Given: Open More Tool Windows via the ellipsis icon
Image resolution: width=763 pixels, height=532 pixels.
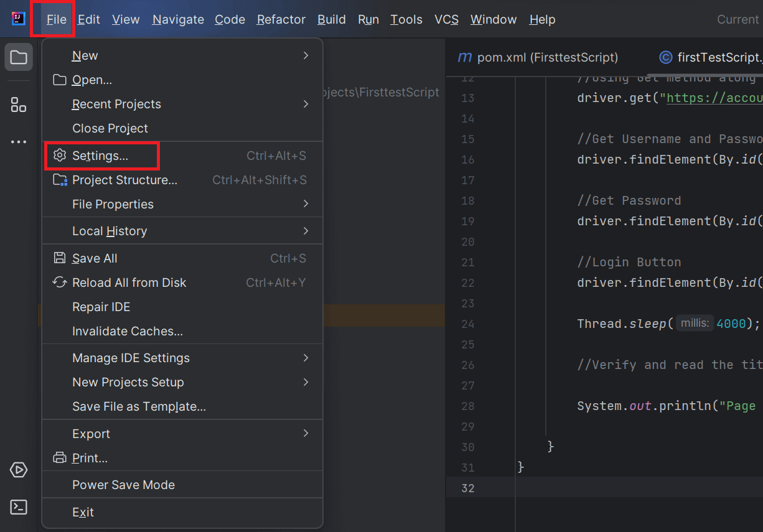Looking at the screenshot, I should [18, 141].
